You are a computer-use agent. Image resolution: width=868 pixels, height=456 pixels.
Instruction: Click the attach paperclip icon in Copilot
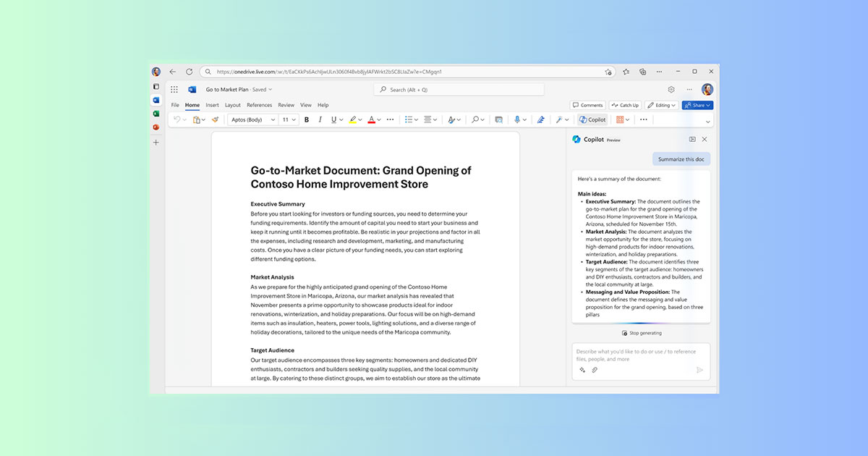coord(595,370)
